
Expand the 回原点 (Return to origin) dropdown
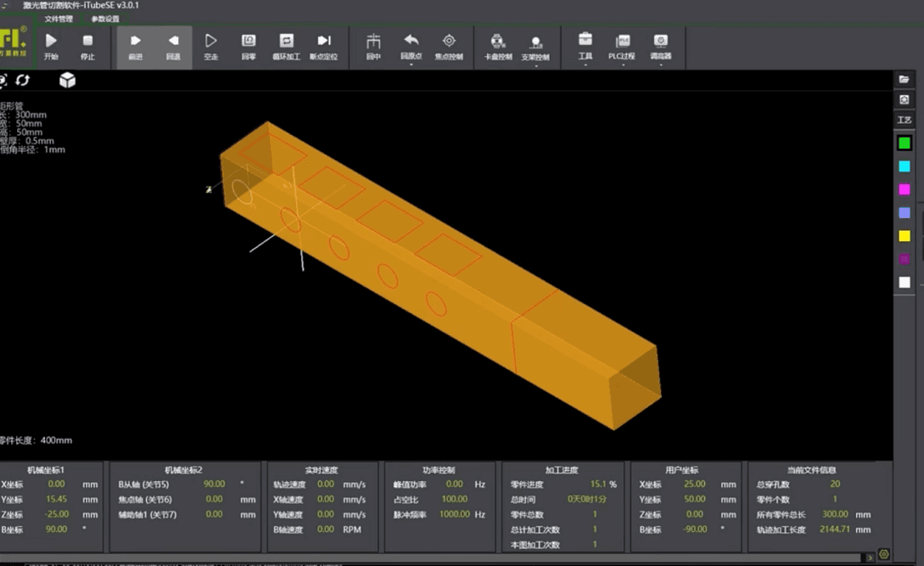(x=411, y=64)
